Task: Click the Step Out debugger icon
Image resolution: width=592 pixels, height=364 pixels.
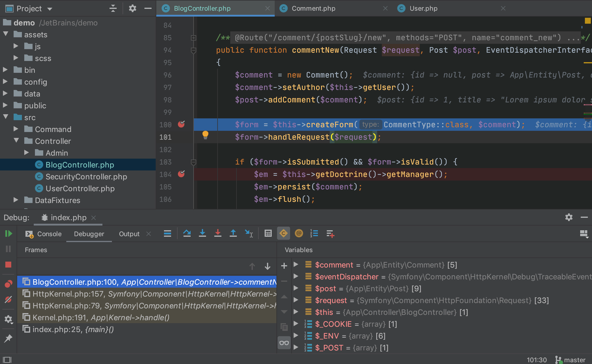Action: pos(234,234)
